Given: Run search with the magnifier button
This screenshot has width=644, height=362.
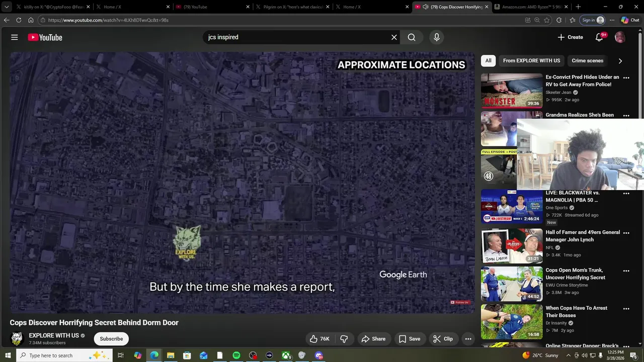Looking at the screenshot, I should click(x=412, y=37).
